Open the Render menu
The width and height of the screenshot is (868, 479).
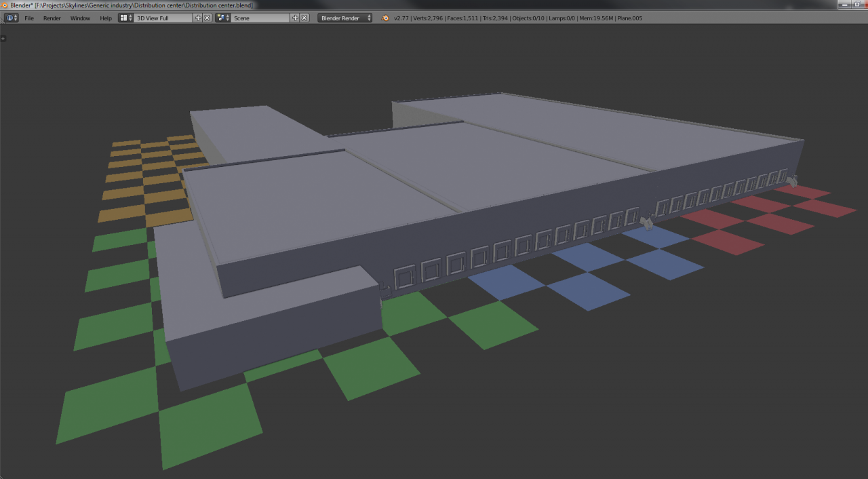tap(52, 18)
